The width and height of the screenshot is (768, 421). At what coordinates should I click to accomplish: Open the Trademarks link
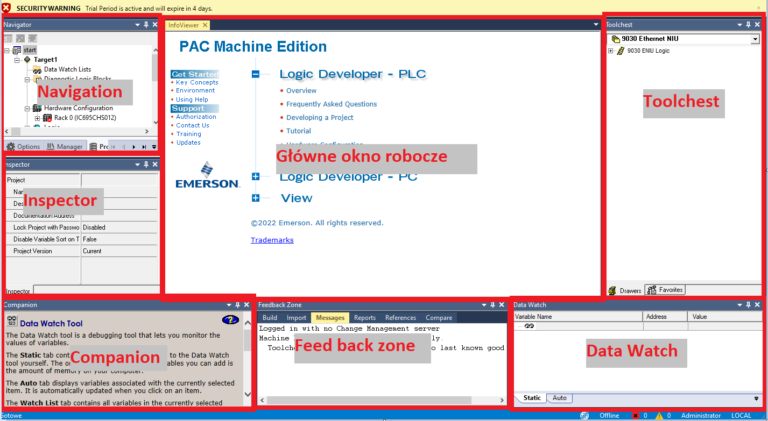271,240
